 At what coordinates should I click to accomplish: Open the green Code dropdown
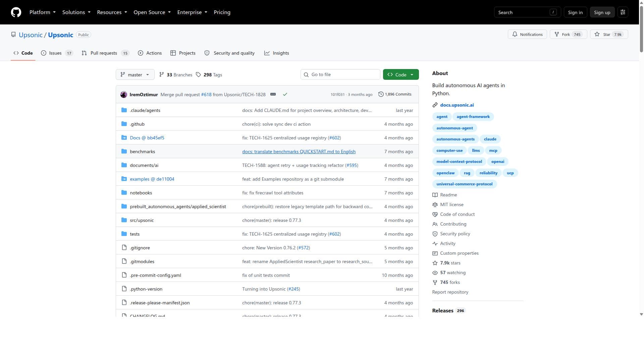click(401, 75)
